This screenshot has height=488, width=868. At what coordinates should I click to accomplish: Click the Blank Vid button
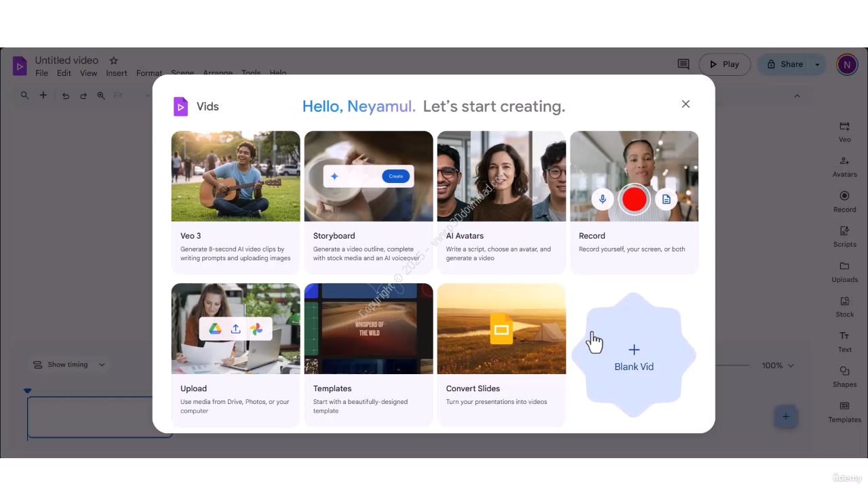(634, 356)
